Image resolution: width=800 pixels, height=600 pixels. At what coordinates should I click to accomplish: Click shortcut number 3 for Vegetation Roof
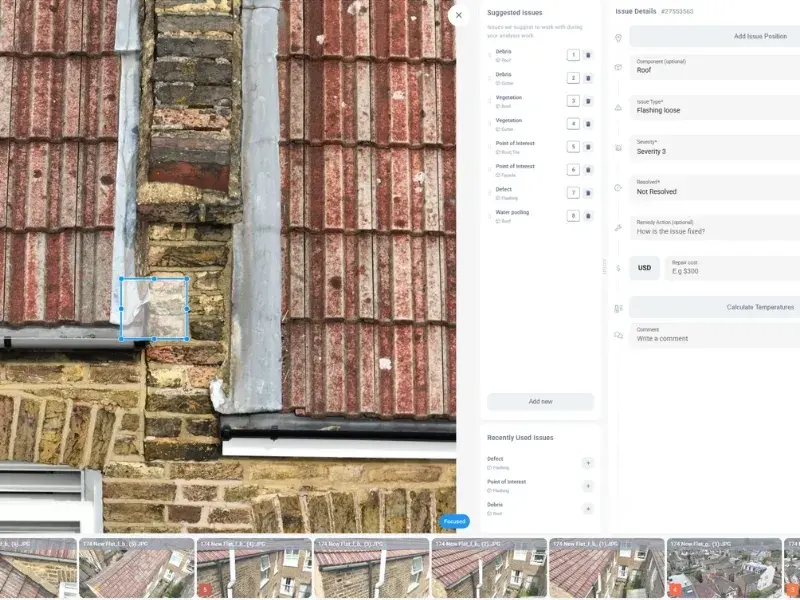(x=573, y=101)
